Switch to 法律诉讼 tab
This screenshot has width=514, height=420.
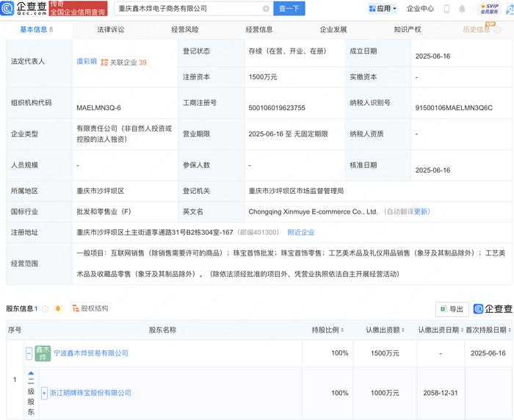[111, 29]
